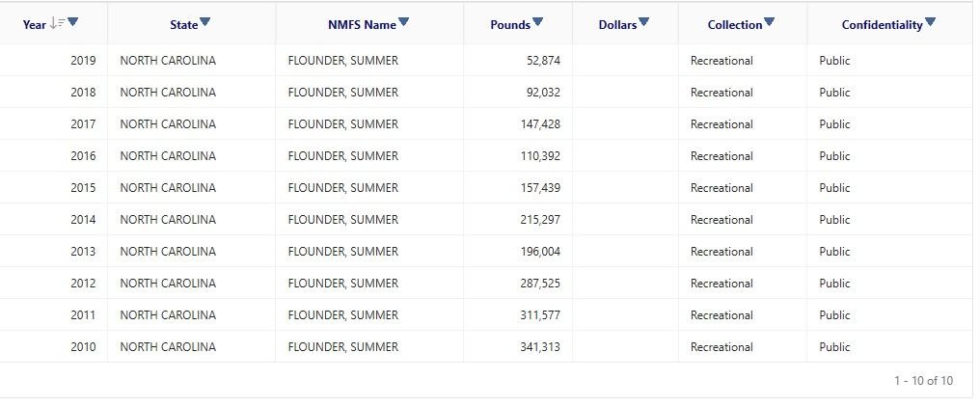Click the NMFS Name header label
The image size is (980, 407).
coord(362,25)
